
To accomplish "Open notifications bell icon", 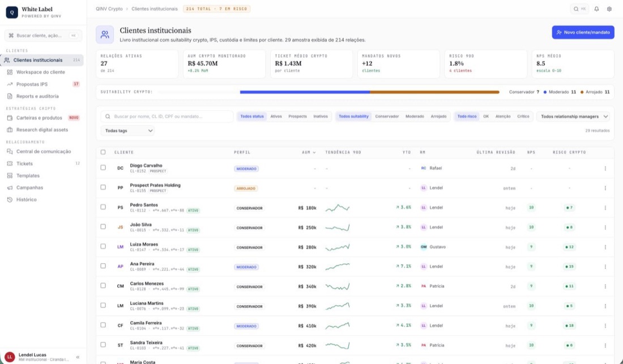I will [x=596, y=8].
